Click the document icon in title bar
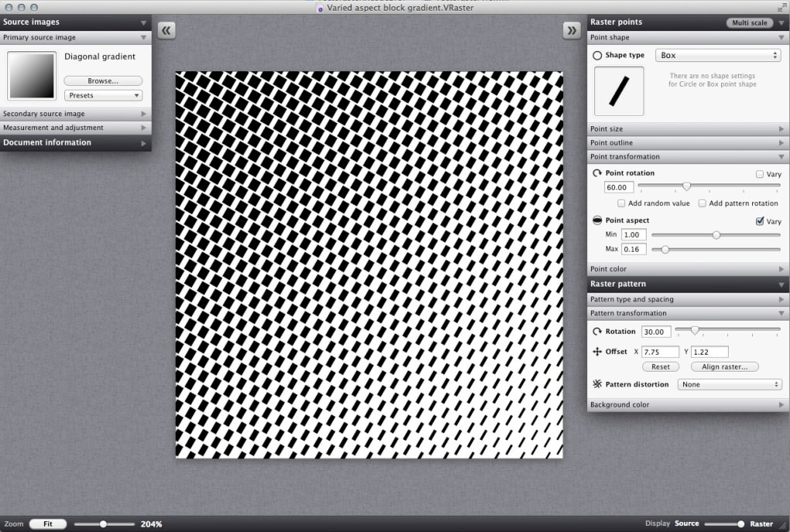Viewport: 790px width, 532px height. click(x=321, y=9)
